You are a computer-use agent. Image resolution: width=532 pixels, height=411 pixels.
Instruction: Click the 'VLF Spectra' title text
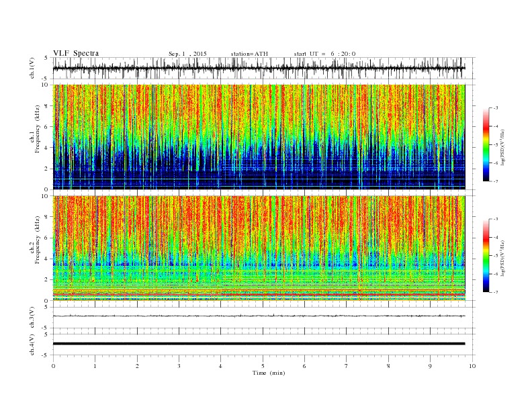[x=76, y=53]
